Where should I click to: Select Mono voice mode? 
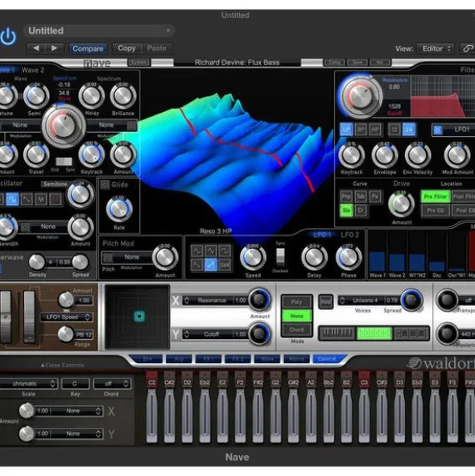click(x=296, y=316)
